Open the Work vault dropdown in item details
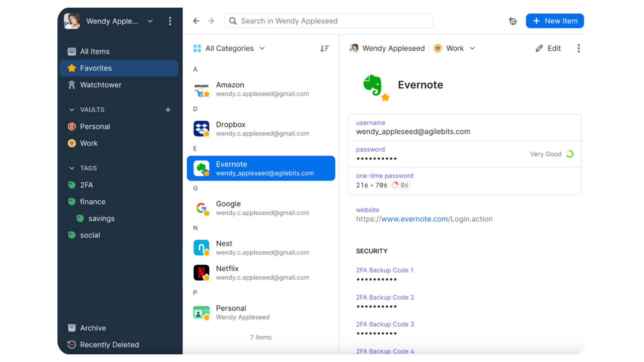The height and width of the screenshot is (362, 644). pos(455,48)
